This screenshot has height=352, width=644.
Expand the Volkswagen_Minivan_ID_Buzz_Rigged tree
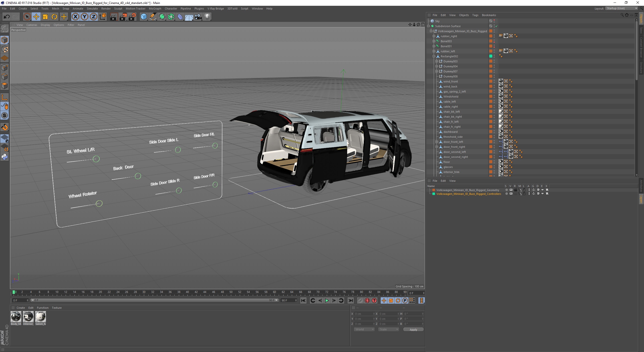pos(431,31)
